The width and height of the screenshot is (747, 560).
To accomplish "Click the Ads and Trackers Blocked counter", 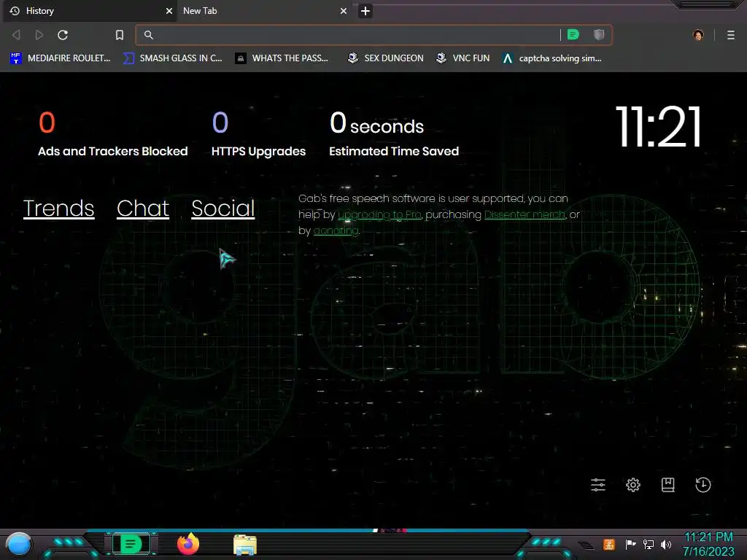I will (x=113, y=134).
